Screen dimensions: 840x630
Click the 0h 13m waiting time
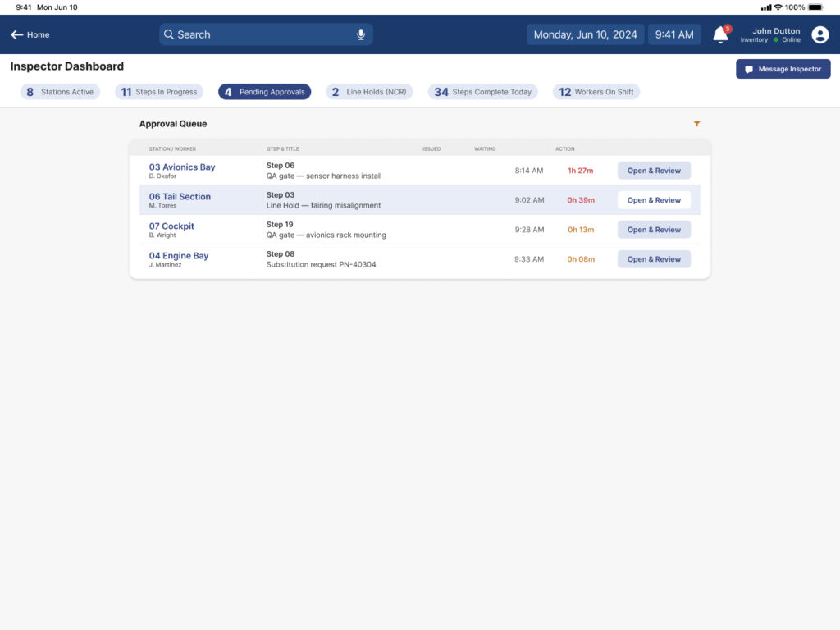click(x=581, y=230)
